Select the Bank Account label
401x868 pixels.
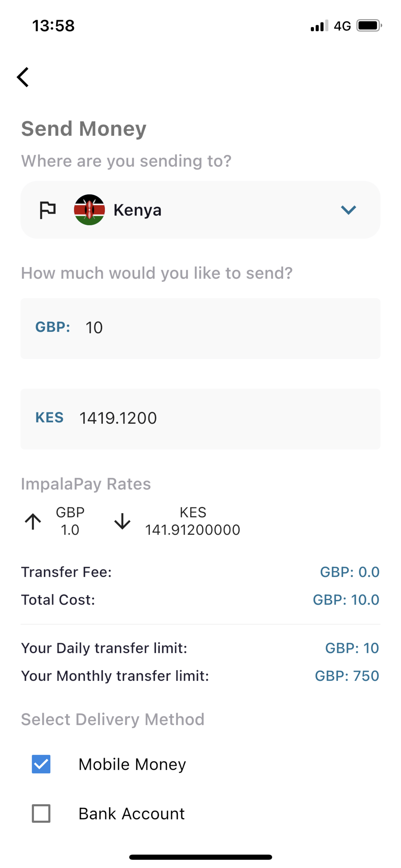click(131, 813)
